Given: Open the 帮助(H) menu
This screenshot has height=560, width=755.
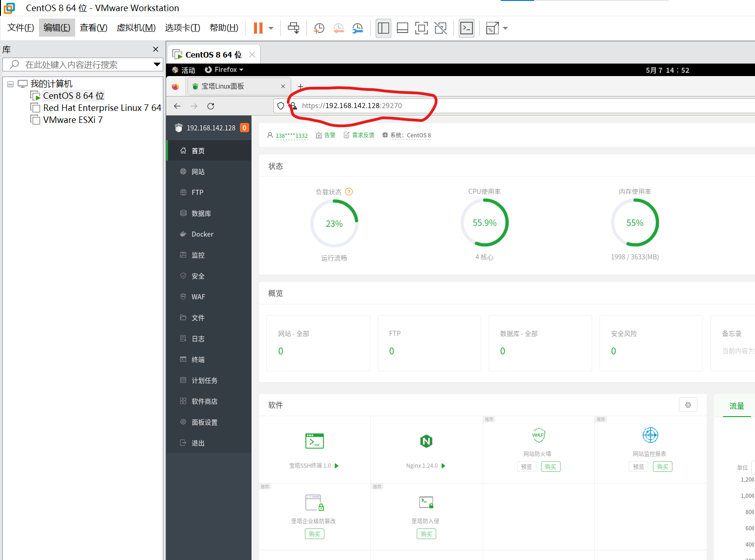Looking at the screenshot, I should pos(224,28).
